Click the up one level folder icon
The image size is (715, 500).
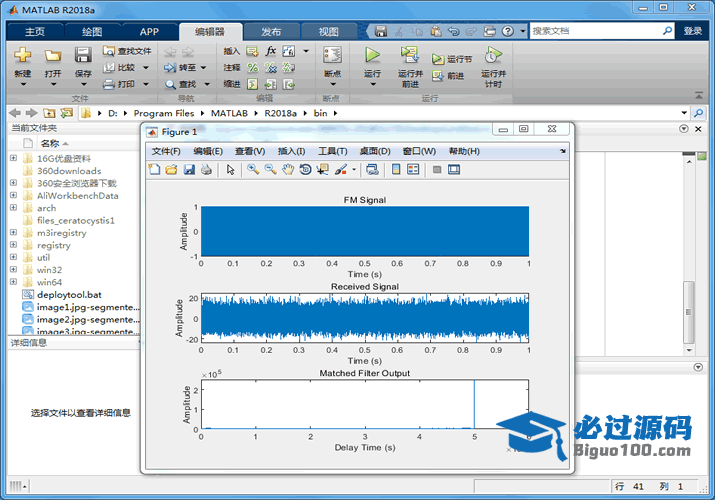tap(49, 113)
